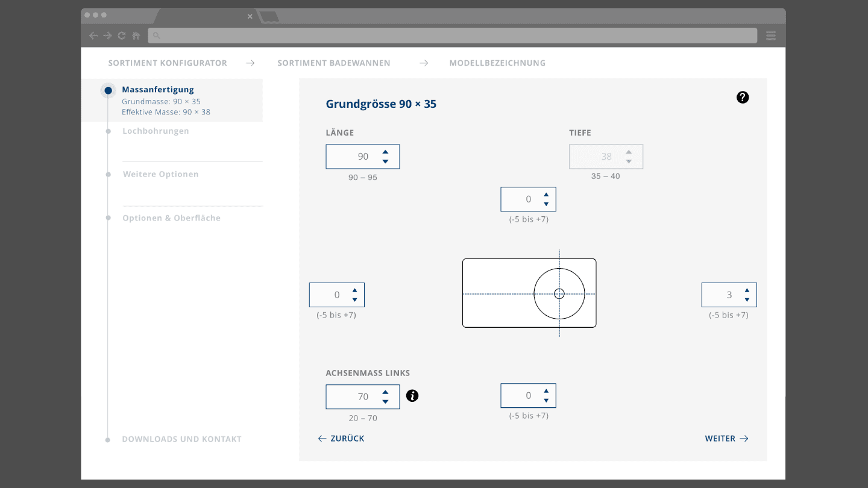Click the browser reload icon
The height and width of the screenshot is (488, 868).
(122, 36)
